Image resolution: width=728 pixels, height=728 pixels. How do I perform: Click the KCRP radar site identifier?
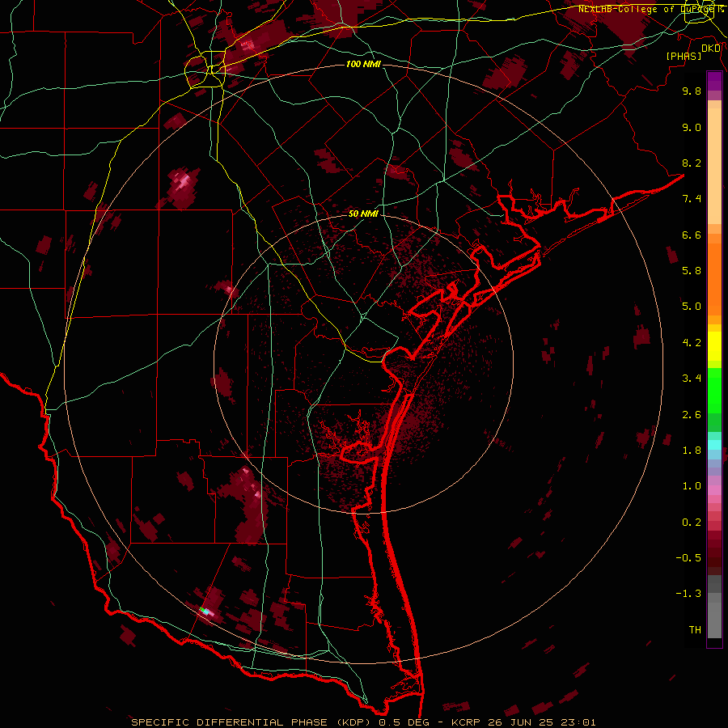point(466,722)
